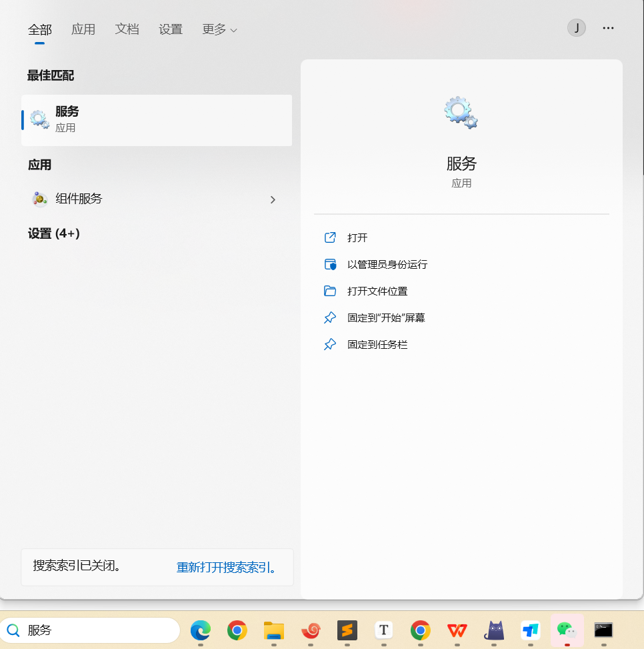Click the pin icon beside 固定到任务栏

click(x=330, y=344)
